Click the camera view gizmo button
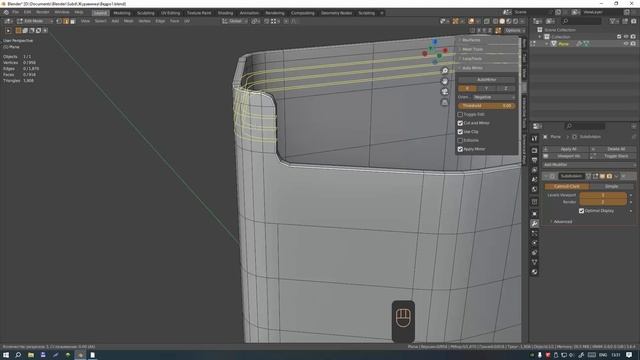The width and height of the screenshot is (640, 360). point(445,92)
